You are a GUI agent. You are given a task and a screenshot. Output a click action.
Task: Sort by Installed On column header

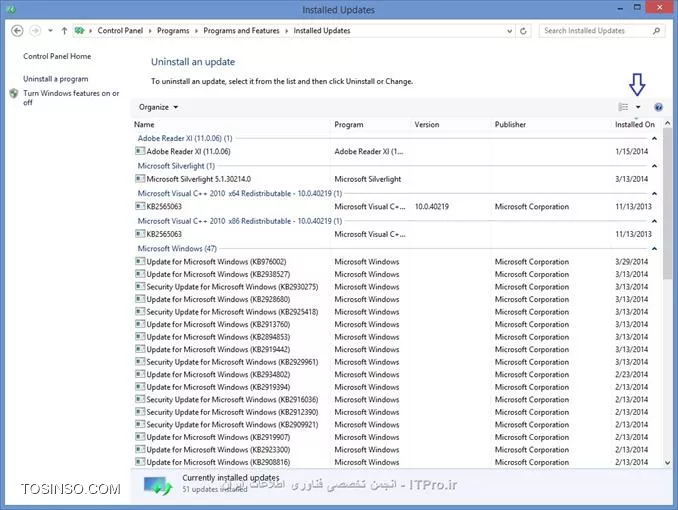tap(635, 125)
